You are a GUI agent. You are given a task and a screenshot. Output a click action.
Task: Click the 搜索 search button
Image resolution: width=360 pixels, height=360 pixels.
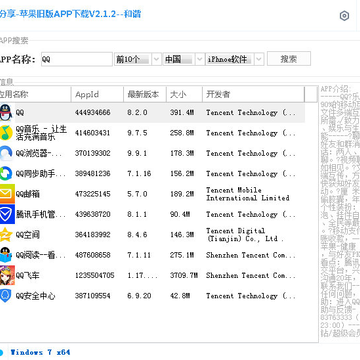pos(289,59)
